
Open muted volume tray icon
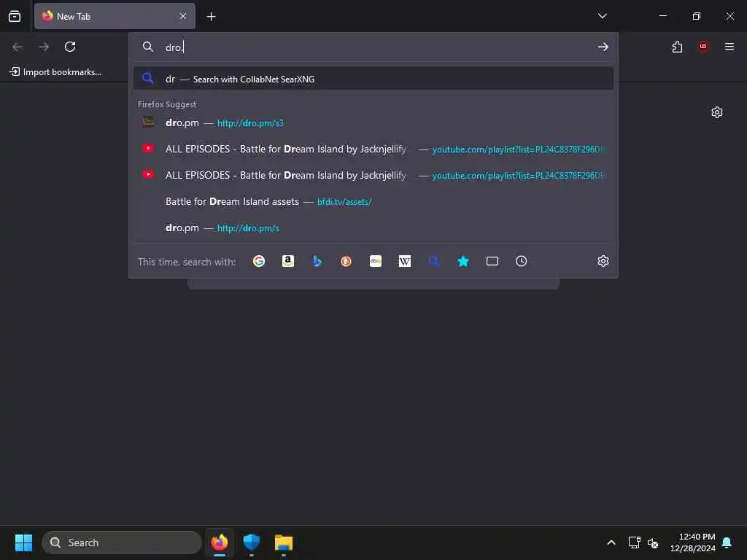pyautogui.click(x=653, y=542)
